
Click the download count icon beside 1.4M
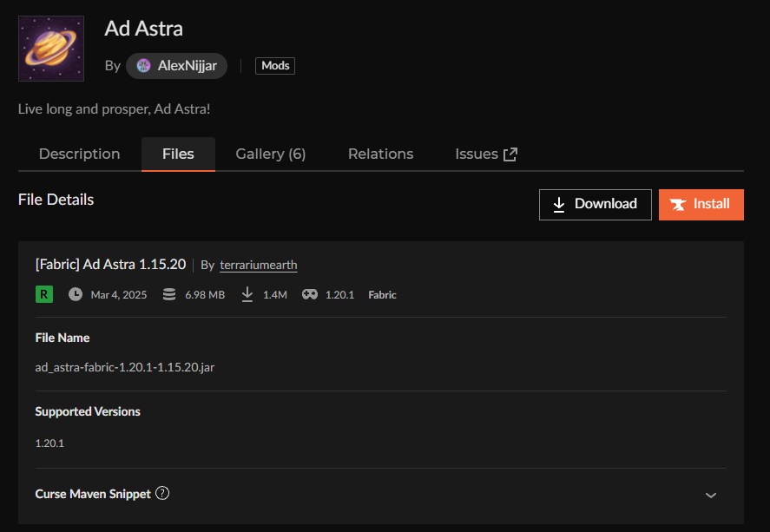(x=246, y=294)
